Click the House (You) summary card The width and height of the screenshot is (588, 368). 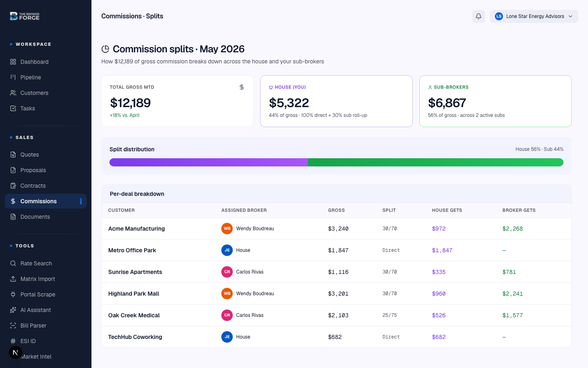[x=336, y=101]
